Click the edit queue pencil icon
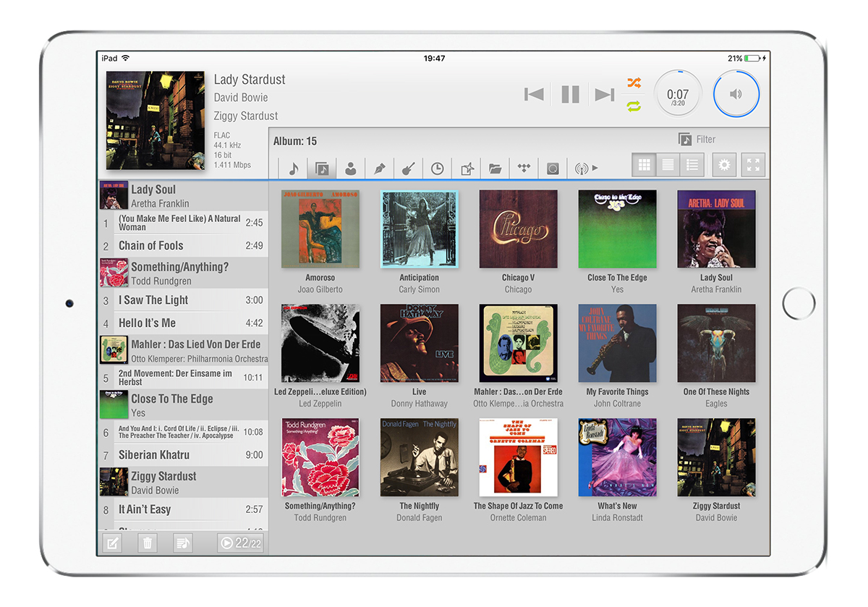This screenshot has height=607, width=868. coord(112,543)
